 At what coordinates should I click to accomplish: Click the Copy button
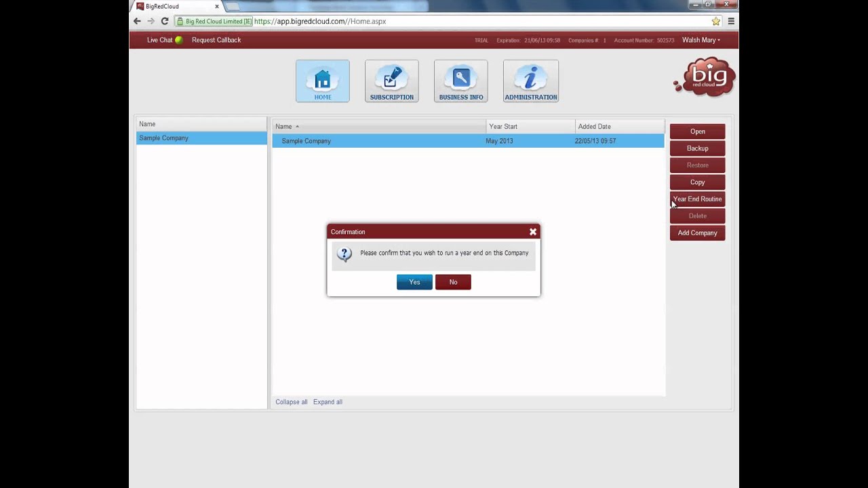pos(698,182)
